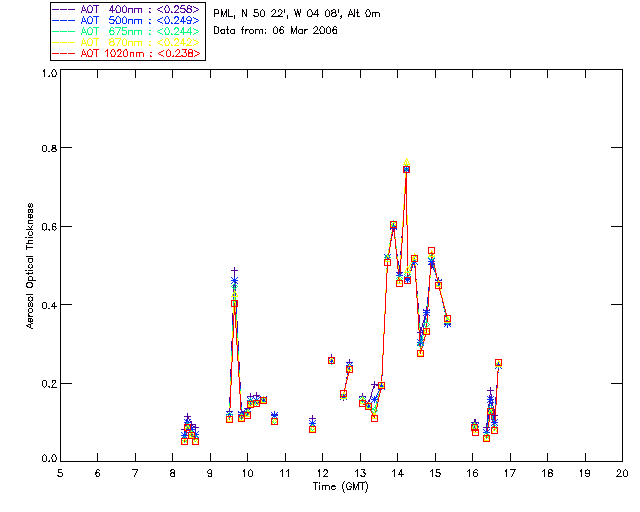Click the highest peak data point near 14:15

406,169
